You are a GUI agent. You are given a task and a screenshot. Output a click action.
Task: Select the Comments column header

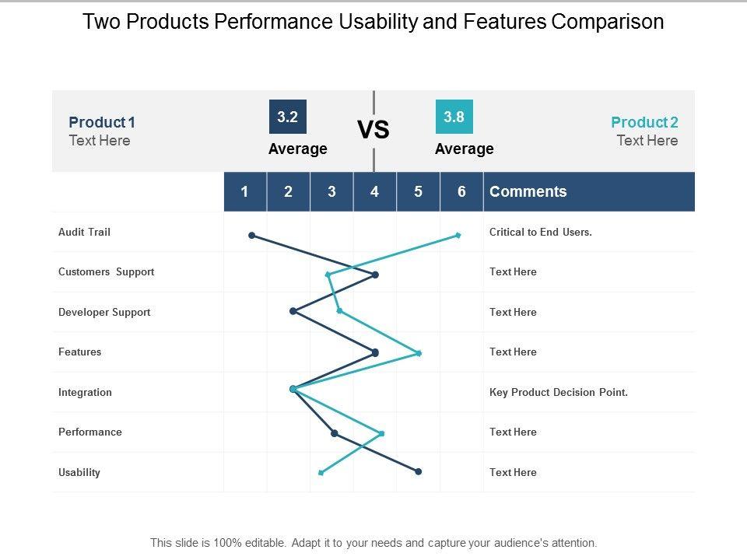pyautogui.click(x=528, y=191)
